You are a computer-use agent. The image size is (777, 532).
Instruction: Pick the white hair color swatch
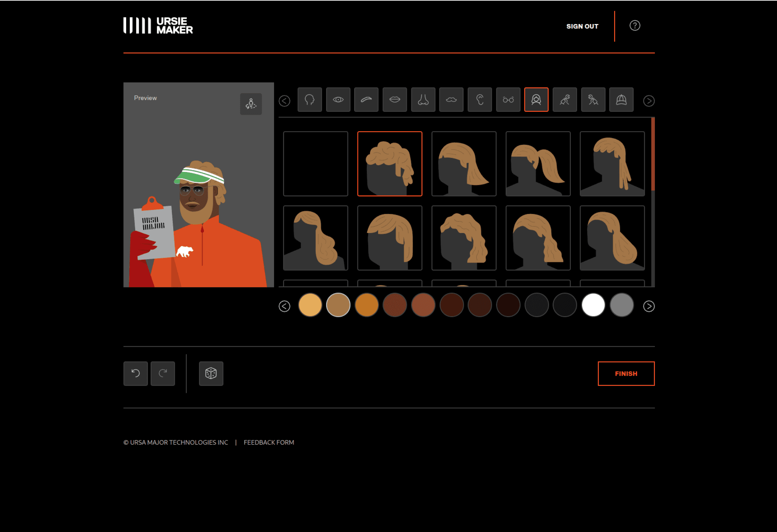pyautogui.click(x=593, y=305)
